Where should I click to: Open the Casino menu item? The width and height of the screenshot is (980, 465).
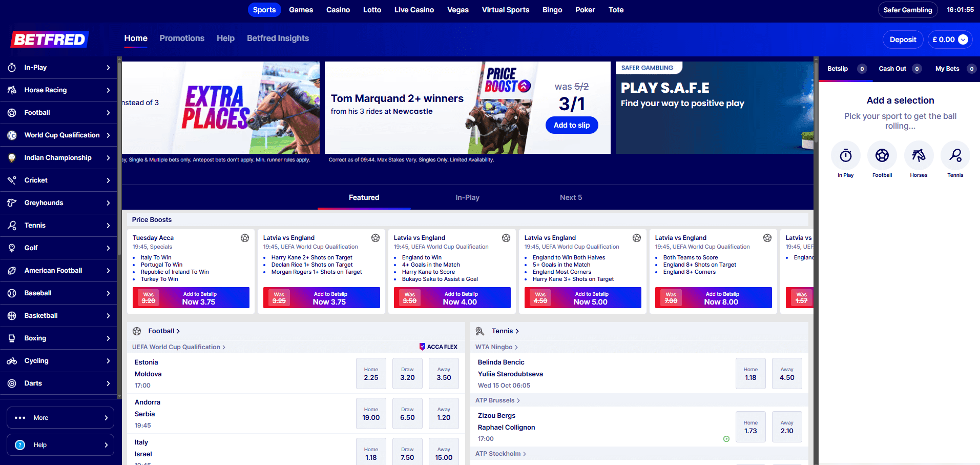pyautogui.click(x=338, y=10)
